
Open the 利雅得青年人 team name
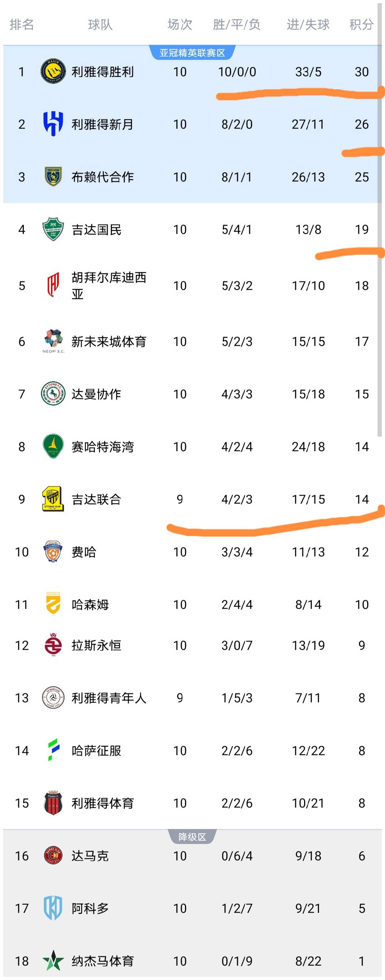coord(109,698)
